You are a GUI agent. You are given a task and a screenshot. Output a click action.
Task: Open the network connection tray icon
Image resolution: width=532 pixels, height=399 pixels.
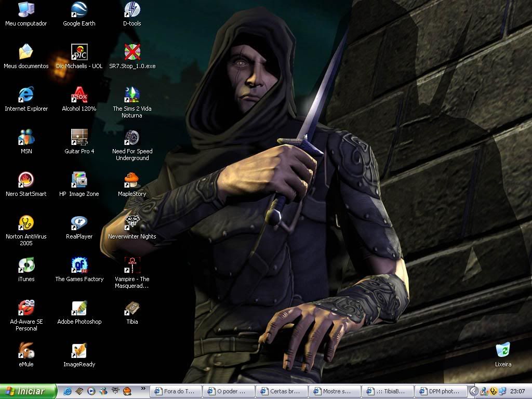click(502, 392)
